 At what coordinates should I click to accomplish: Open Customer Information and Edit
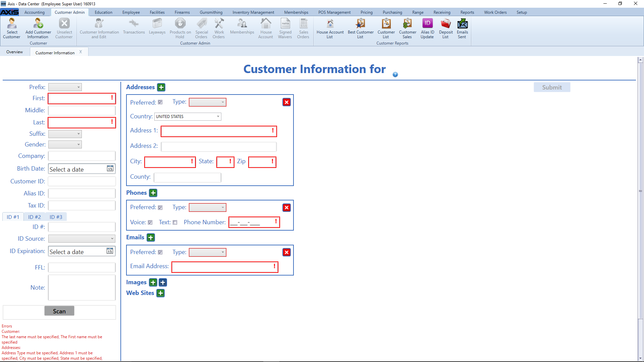[x=99, y=28]
